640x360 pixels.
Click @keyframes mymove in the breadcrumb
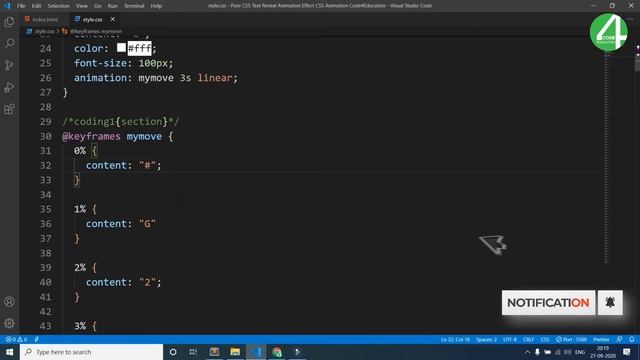(96, 31)
